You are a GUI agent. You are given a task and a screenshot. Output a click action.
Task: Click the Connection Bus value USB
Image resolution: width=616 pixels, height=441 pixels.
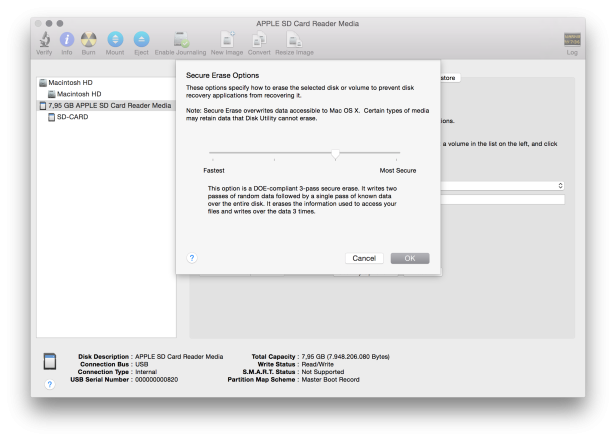[x=141, y=364]
